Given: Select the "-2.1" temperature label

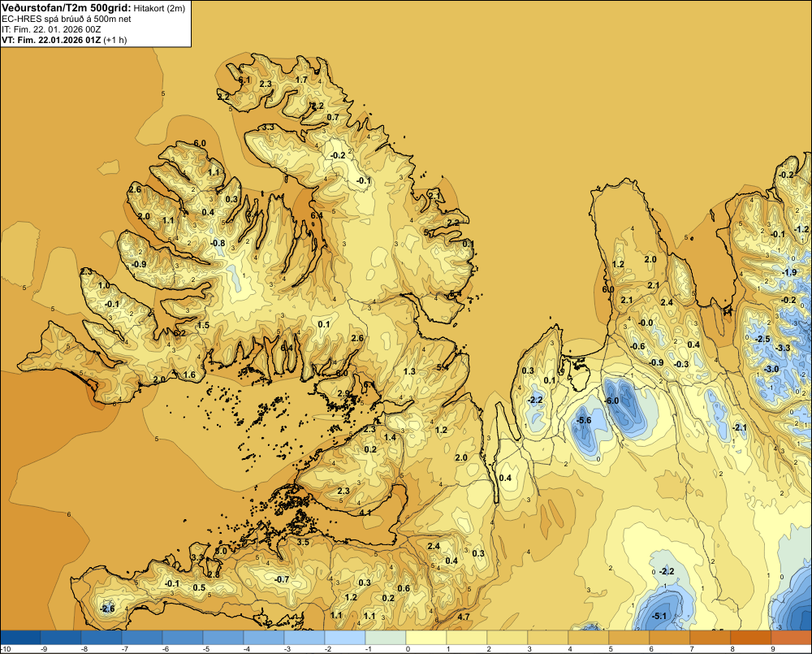Looking at the screenshot, I should [x=739, y=427].
